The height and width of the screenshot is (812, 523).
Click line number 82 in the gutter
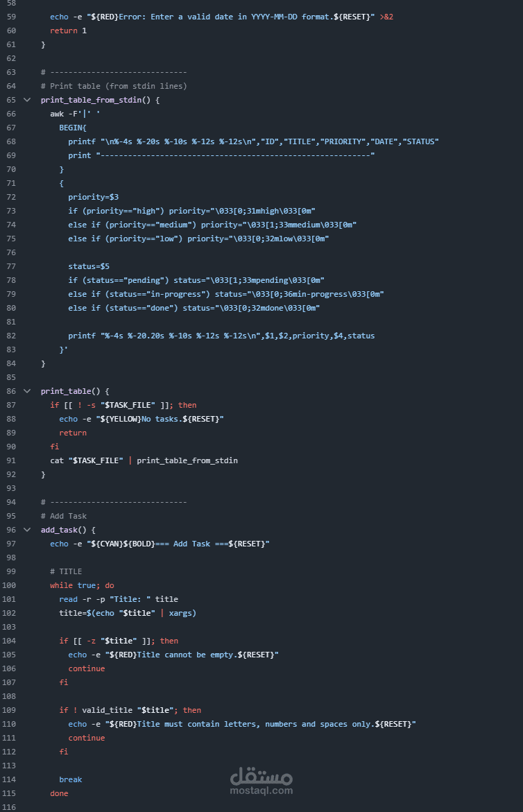(10, 336)
